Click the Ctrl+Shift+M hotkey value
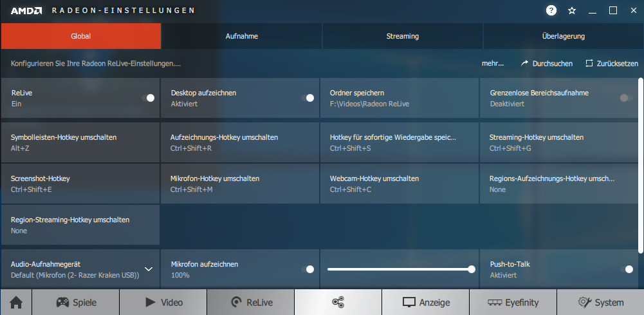Viewport: 644px width, 315px height. click(191, 189)
